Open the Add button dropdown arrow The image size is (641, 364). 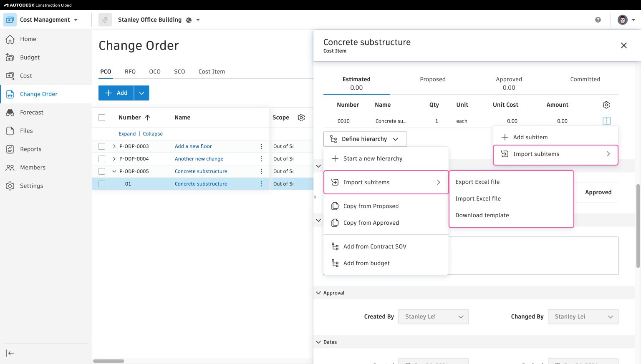click(142, 93)
